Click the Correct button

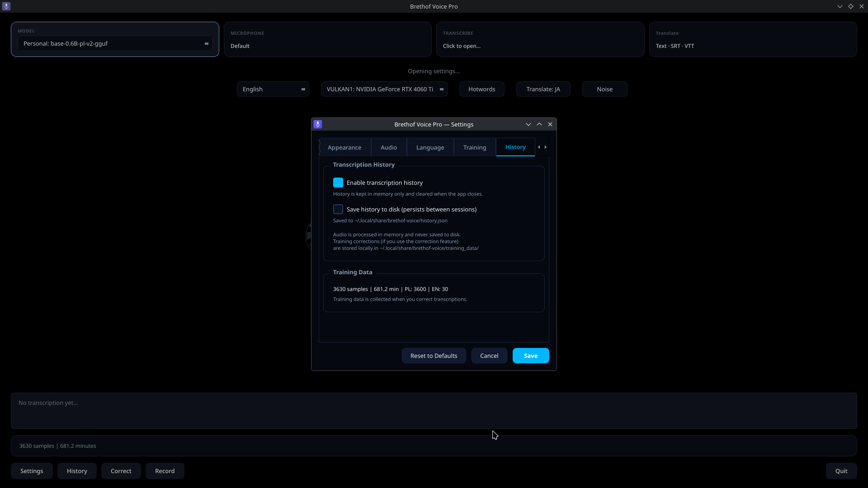(121, 471)
